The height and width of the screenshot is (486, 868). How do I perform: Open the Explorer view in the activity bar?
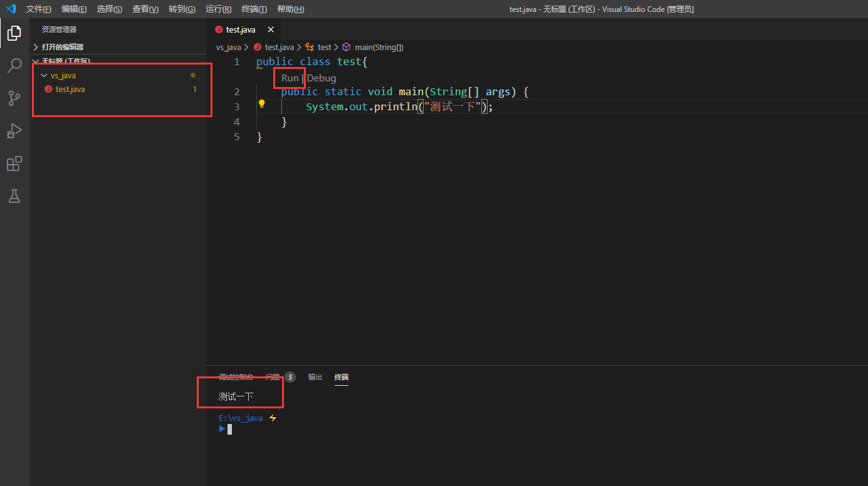14,33
